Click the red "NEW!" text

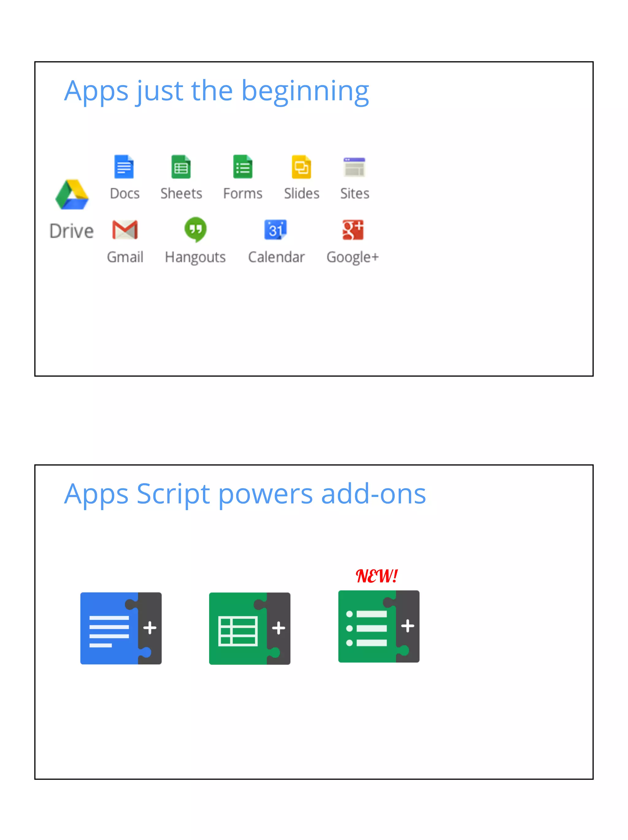(x=377, y=576)
